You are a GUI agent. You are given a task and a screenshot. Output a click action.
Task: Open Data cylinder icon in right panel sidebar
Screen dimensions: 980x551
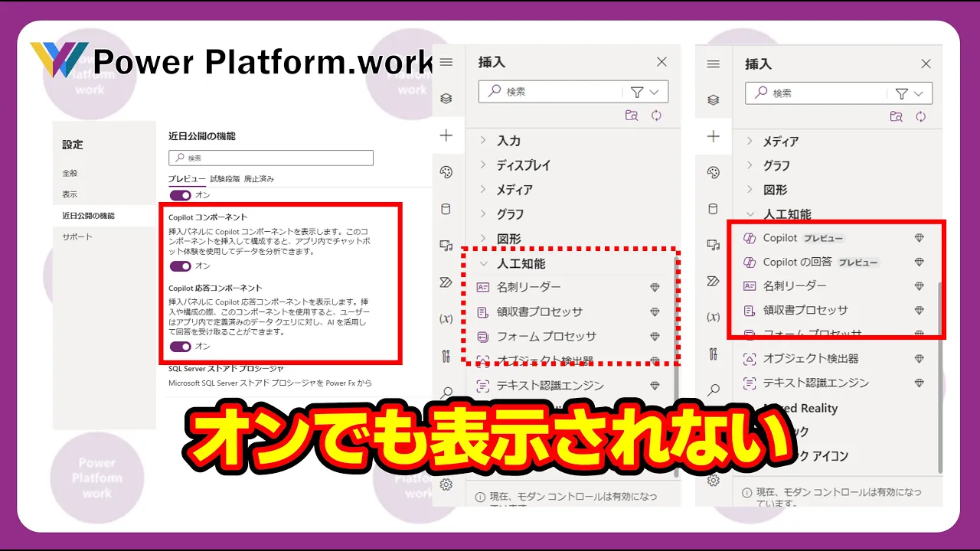point(714,209)
